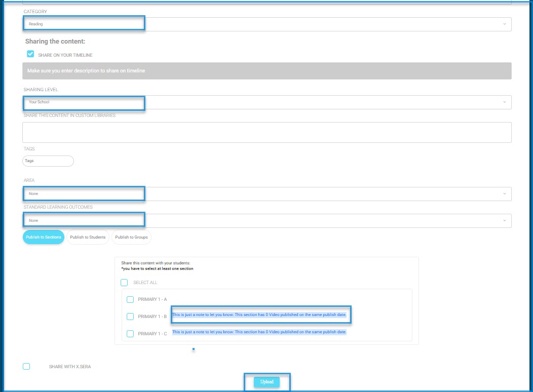Click the chevron arrow of the Area dropdown

point(504,194)
